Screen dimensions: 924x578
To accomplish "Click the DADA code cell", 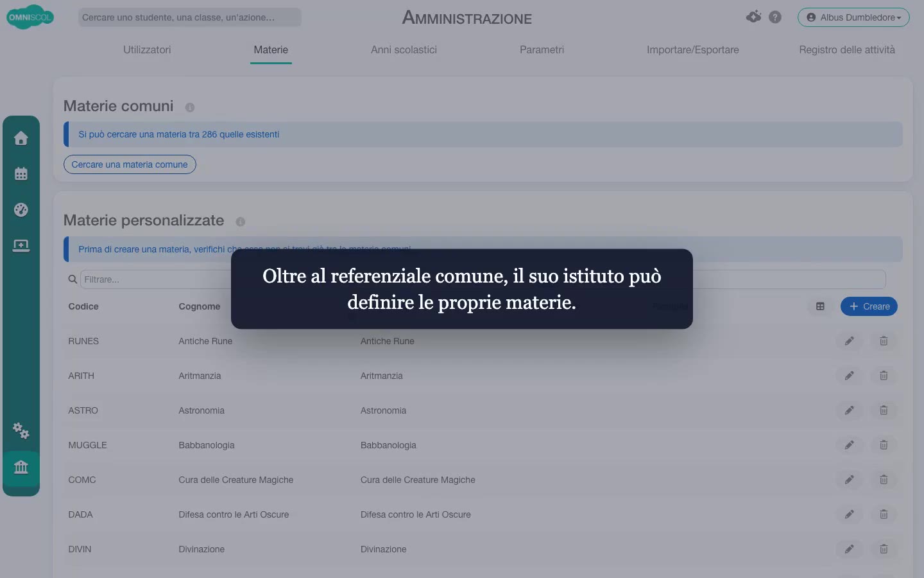I will pos(81,514).
